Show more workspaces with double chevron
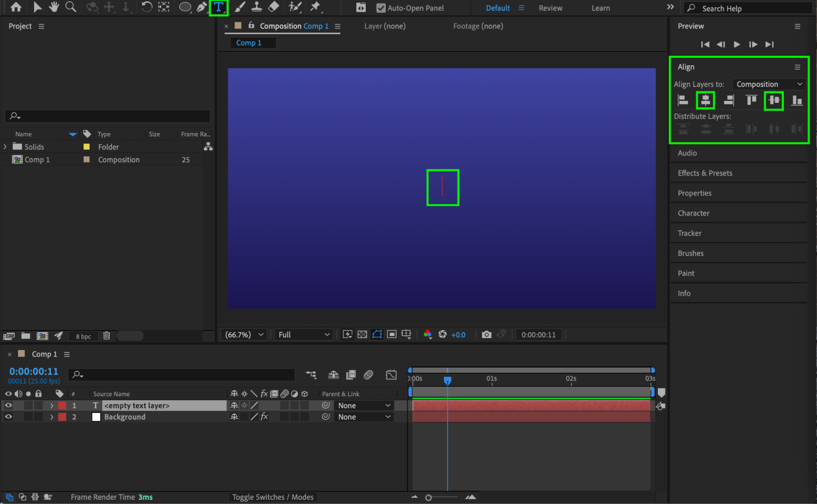The image size is (817, 504). [670, 7]
